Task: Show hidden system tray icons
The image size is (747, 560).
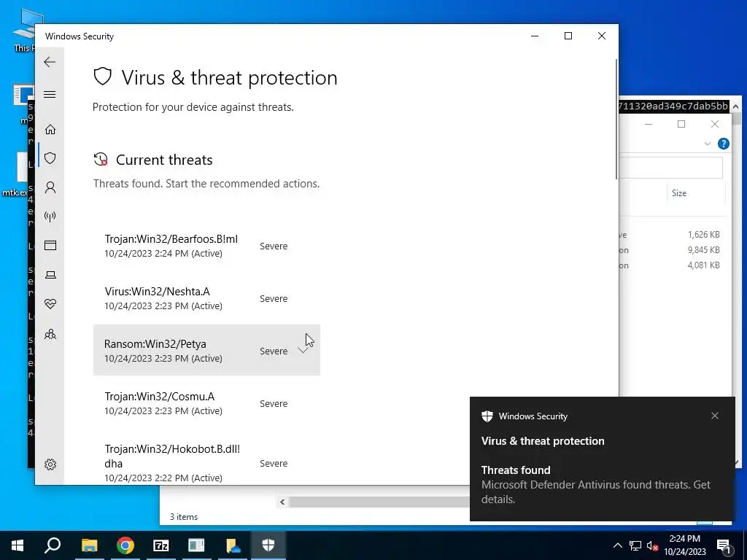Action: 617,545
